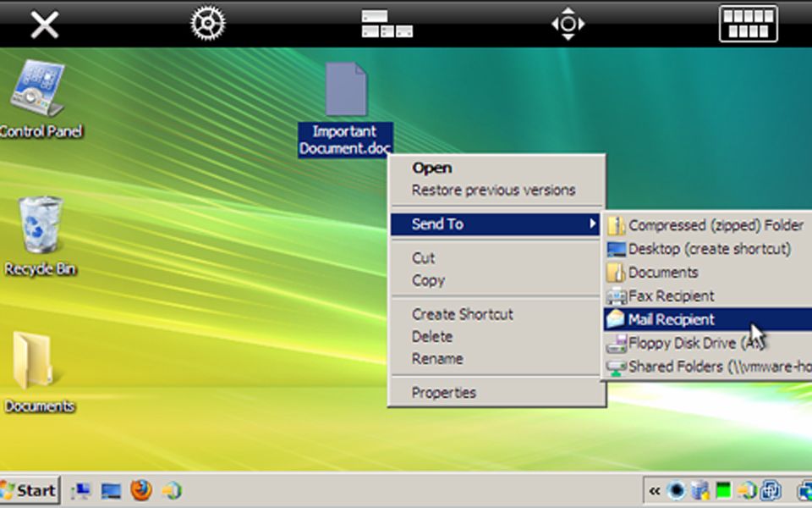The height and width of the screenshot is (508, 812).
Task: Send to Documents in submenu
Action: (x=708, y=272)
